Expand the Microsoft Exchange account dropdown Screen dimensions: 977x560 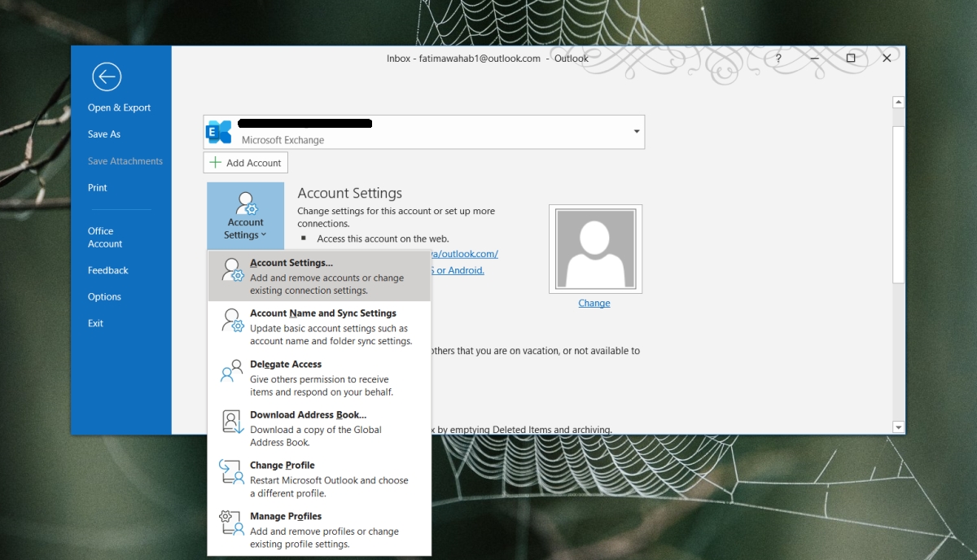coord(636,131)
